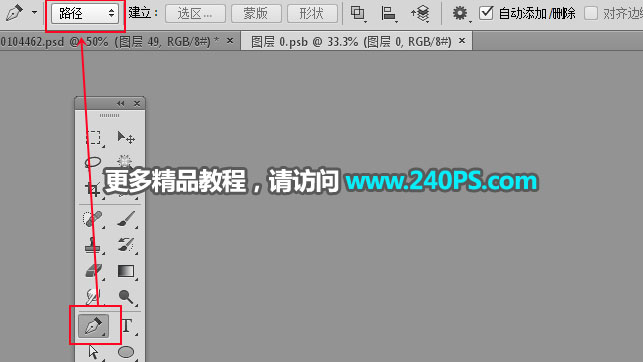This screenshot has width=643, height=362.
Task: Expand the arrow beside the pen preset icon
Action: [34, 12]
